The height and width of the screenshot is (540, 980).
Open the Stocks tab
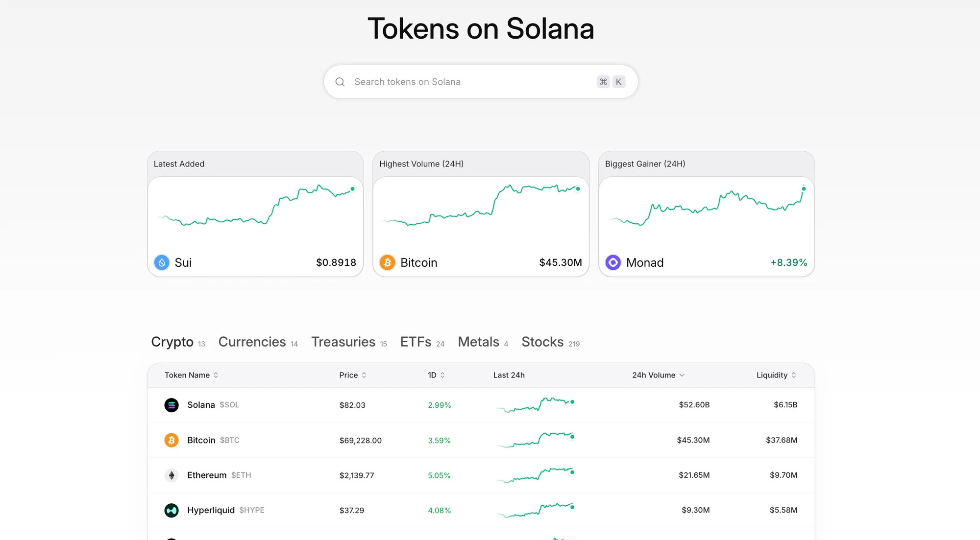pos(543,342)
